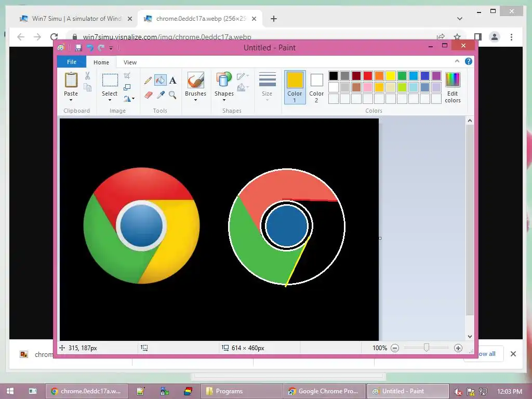Click the taskbar clock showing 12:03 PM

pyautogui.click(x=509, y=391)
